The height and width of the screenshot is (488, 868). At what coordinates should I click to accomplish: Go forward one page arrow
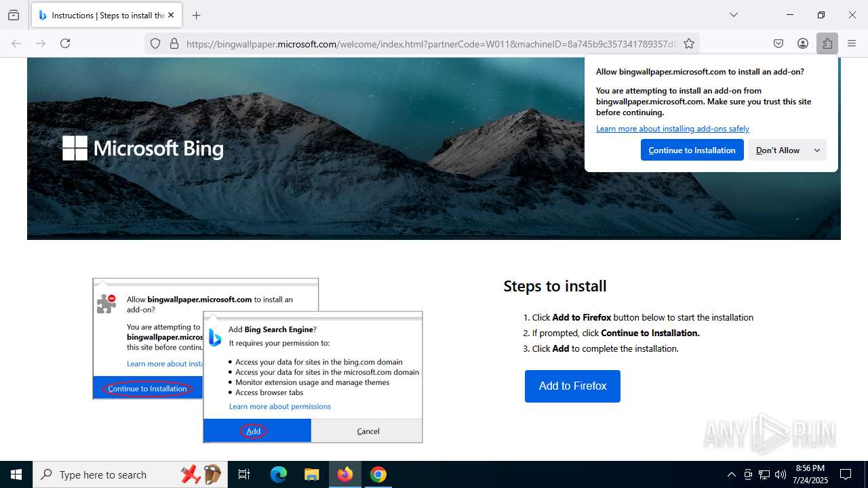coord(41,43)
